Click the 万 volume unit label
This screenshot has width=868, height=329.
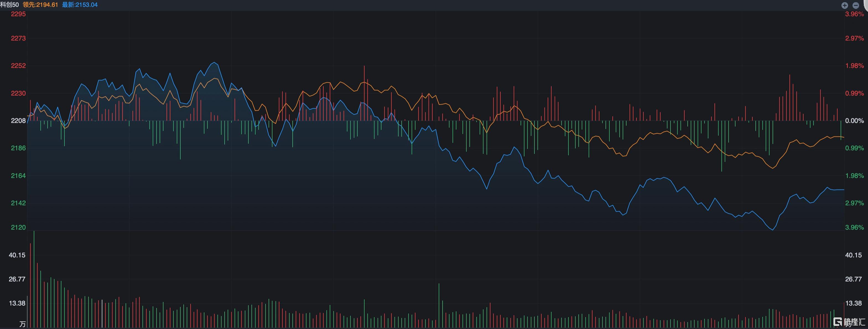coord(23,324)
